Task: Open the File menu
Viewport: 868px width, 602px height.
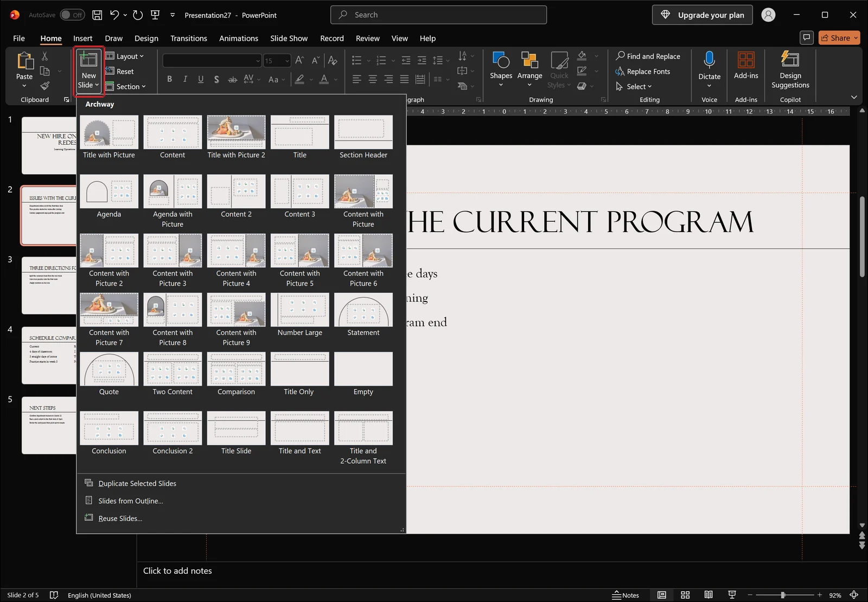Action: (x=19, y=39)
